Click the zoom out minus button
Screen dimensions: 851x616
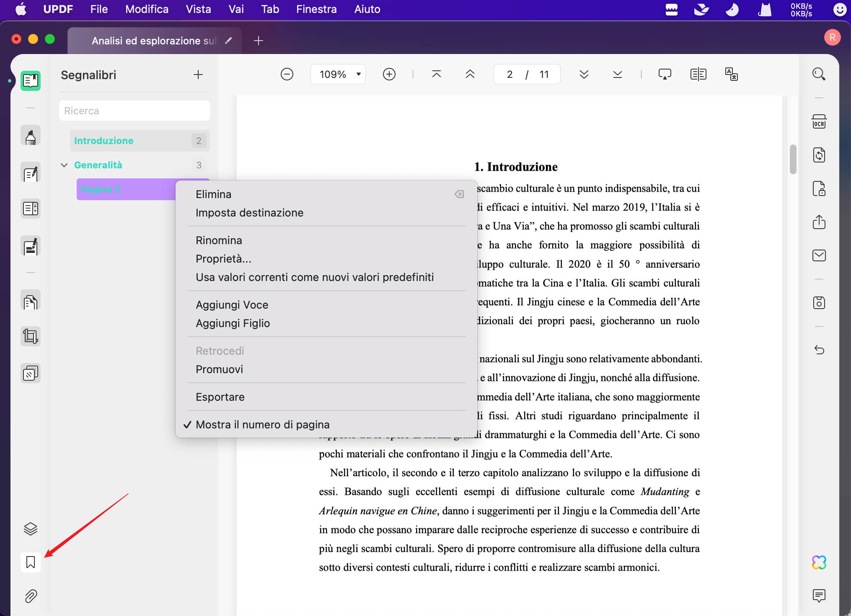287,74
